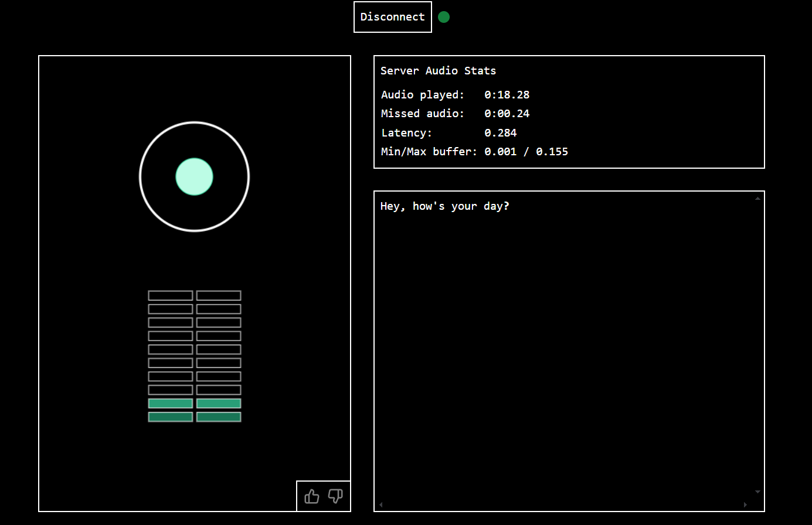Click the 'Server Audio Stats' heading

[438, 71]
